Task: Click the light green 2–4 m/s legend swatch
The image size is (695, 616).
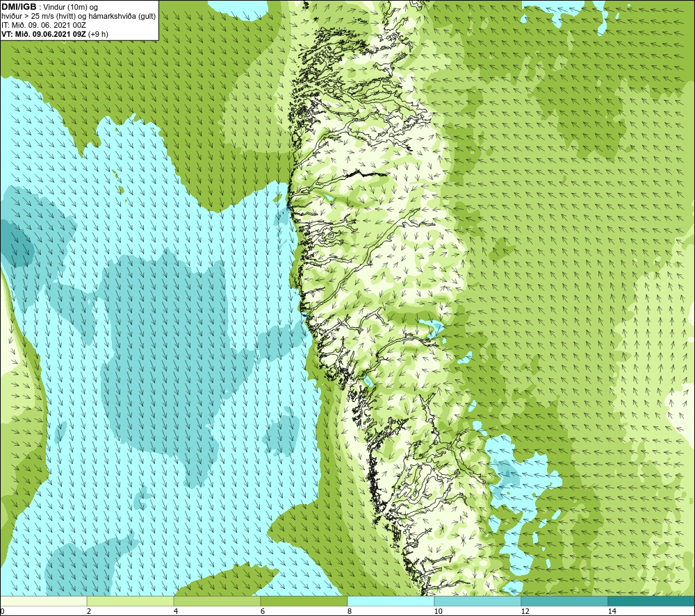Action: [131, 601]
